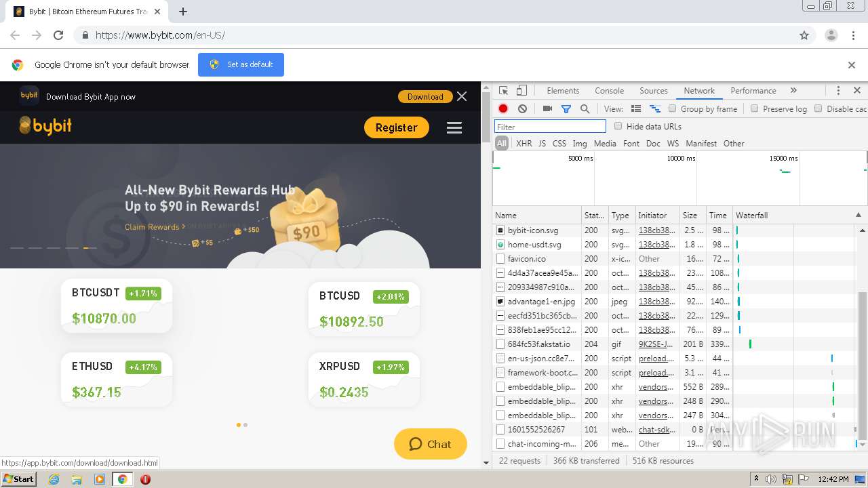Filter requests by WS type
Image resolution: width=868 pixels, height=488 pixels.
673,144
